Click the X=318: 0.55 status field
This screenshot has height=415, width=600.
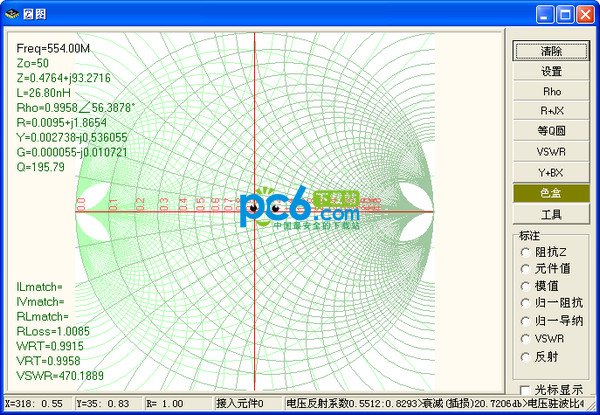click(38, 404)
